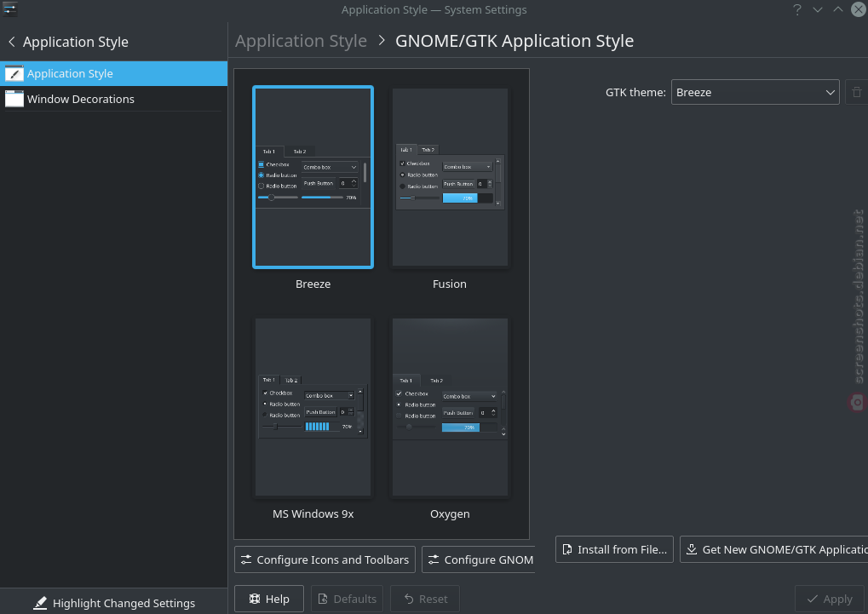Image resolution: width=868 pixels, height=614 pixels.
Task: Choose the Oxygen style preview
Action: click(x=450, y=407)
